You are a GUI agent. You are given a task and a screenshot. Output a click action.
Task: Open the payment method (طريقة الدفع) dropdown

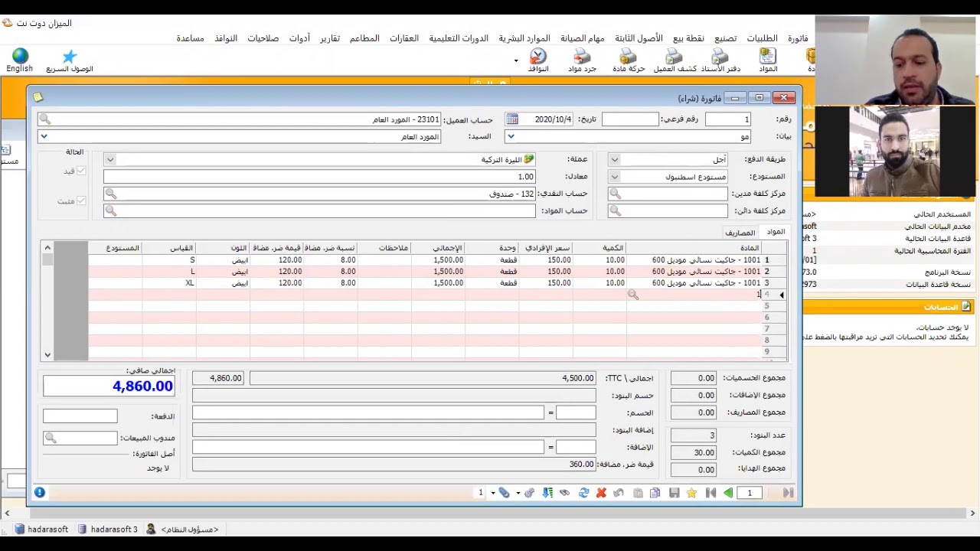[x=614, y=159]
